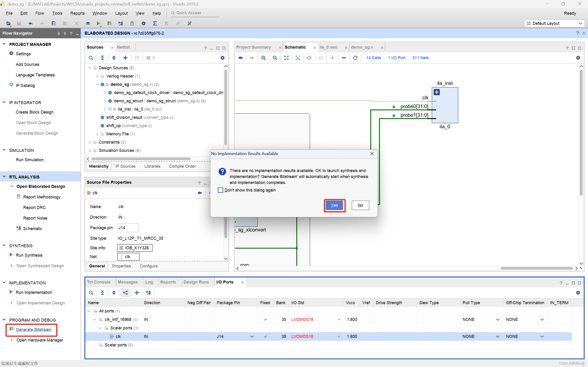
Task: Click the Add Sources plus icon in Sources panel
Action: click(x=125, y=58)
